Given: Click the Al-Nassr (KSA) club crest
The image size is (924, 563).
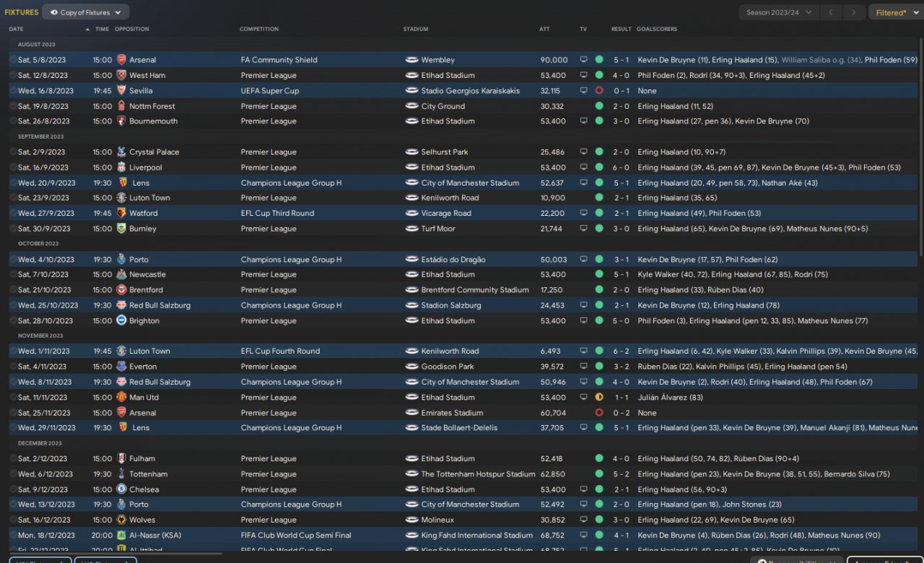Looking at the screenshot, I should click(121, 536).
